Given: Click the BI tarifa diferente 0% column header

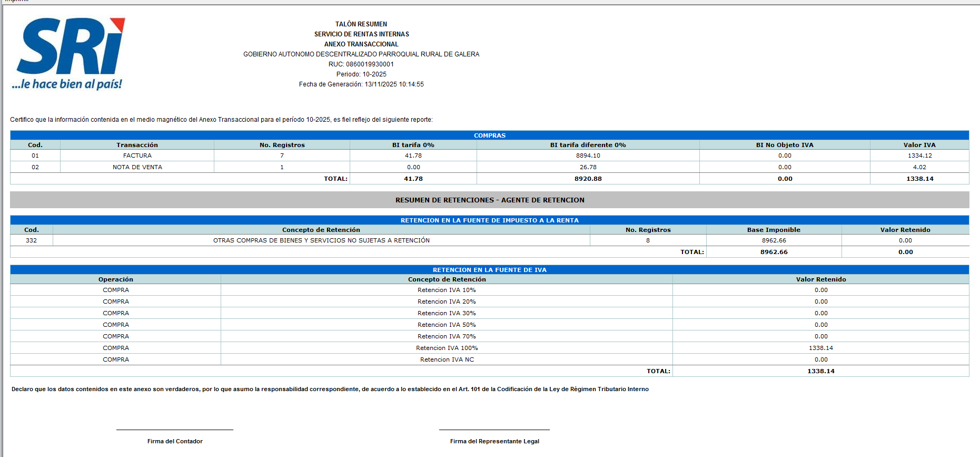Looking at the screenshot, I should (588, 145).
